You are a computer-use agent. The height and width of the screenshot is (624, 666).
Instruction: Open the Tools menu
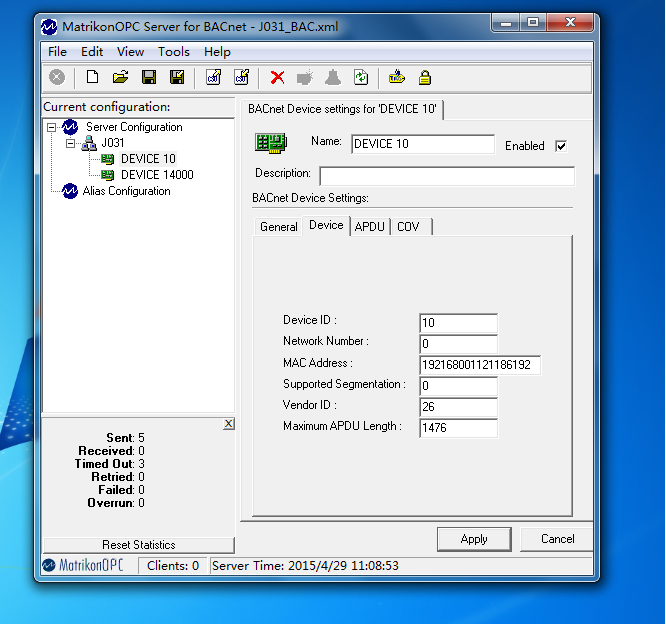point(174,52)
